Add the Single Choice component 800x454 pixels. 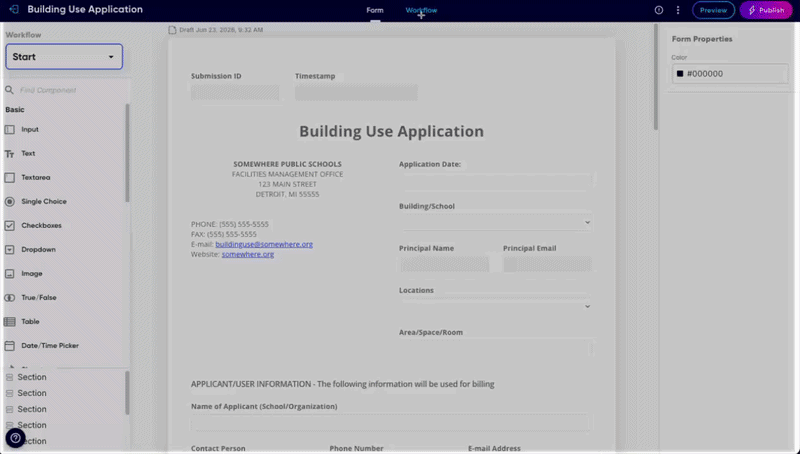(x=44, y=201)
